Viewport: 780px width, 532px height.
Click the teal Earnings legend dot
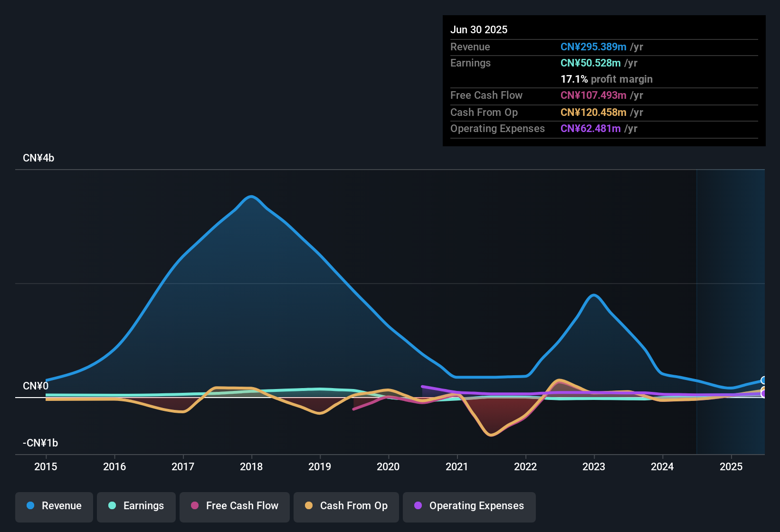[112, 505]
